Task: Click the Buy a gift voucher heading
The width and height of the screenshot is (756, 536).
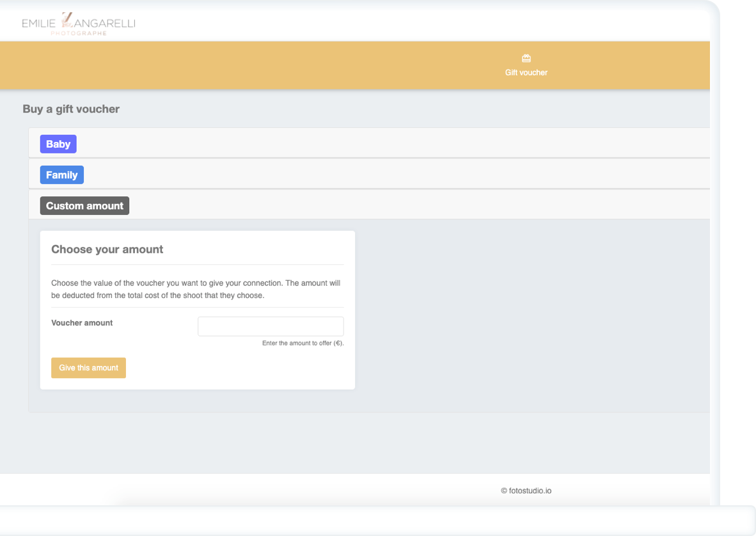Action: (71, 109)
